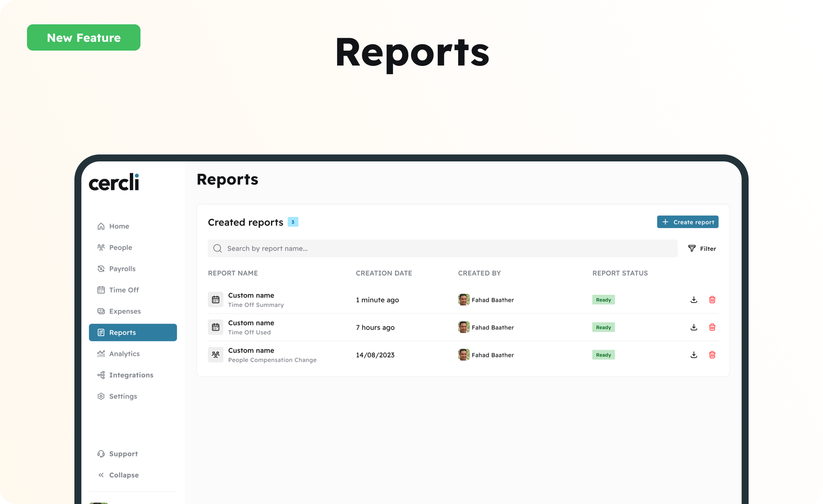Open the Support link
This screenshot has width=823, height=504.
pyautogui.click(x=133, y=454)
